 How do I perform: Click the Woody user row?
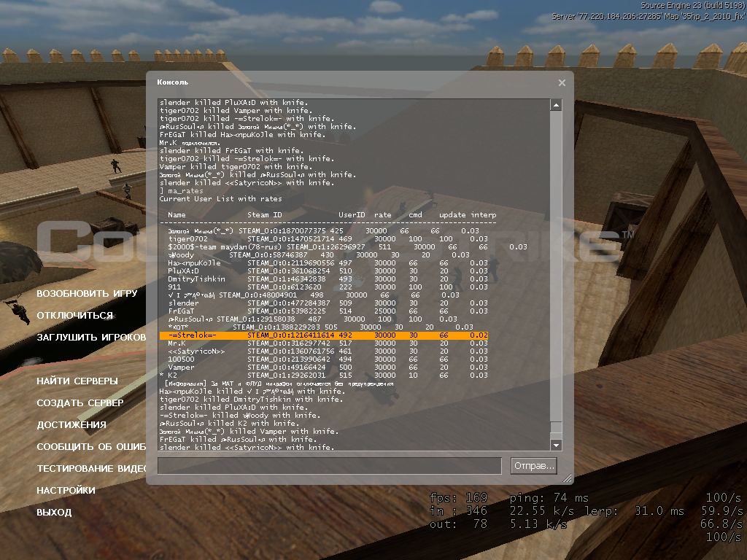(x=318, y=255)
